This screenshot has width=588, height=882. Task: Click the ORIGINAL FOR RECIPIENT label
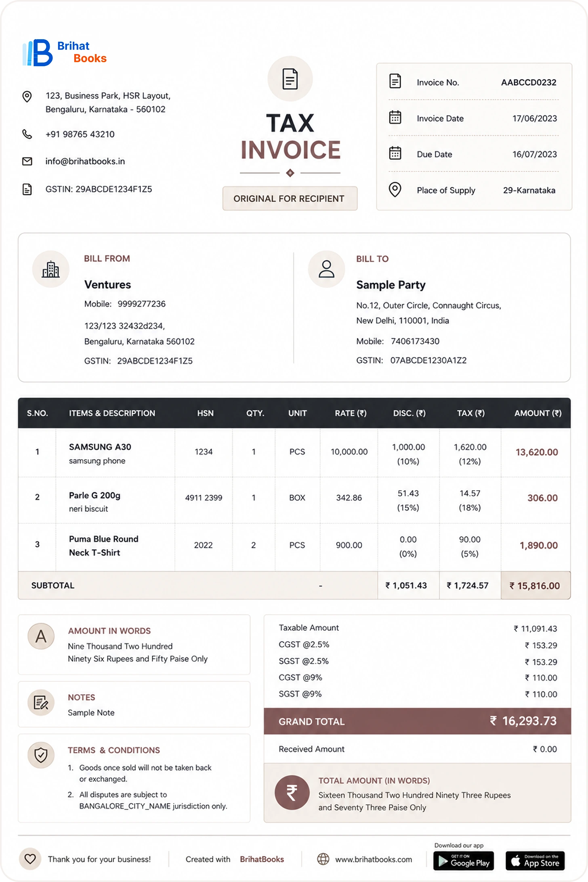(x=290, y=198)
